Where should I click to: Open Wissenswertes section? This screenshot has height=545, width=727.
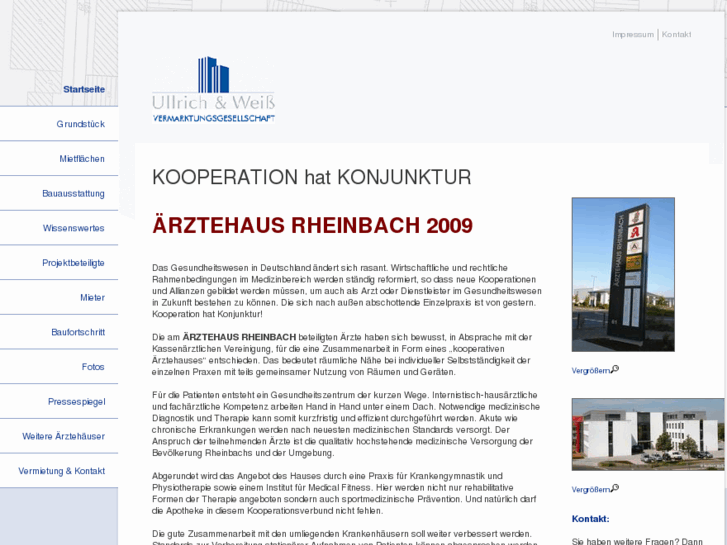tap(74, 228)
